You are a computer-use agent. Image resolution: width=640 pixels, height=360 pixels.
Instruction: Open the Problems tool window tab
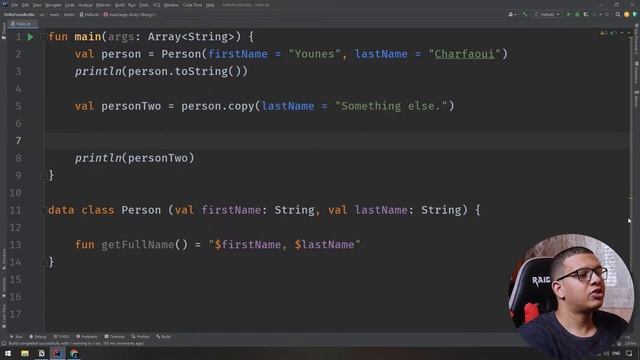click(x=87, y=337)
